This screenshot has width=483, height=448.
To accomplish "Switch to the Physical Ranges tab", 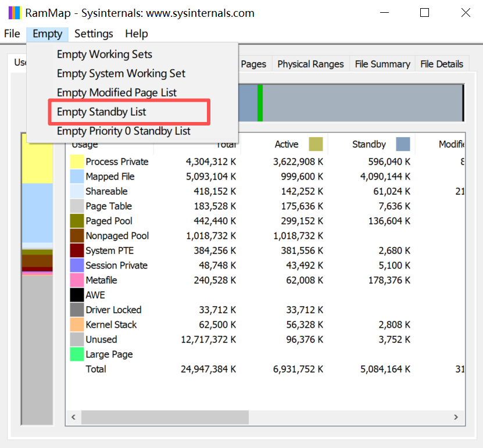I will (310, 64).
